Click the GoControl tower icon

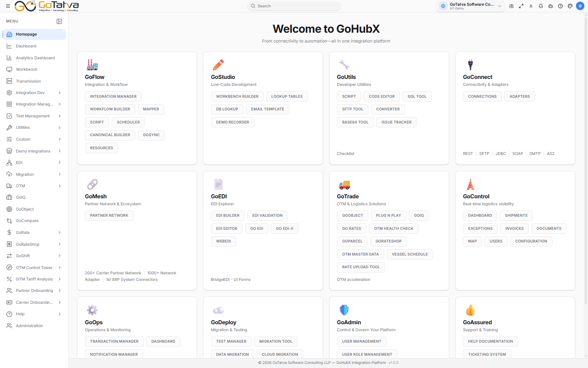[x=470, y=184]
